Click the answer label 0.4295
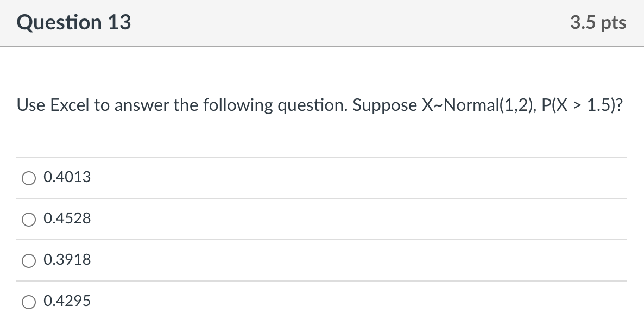 pos(67,301)
